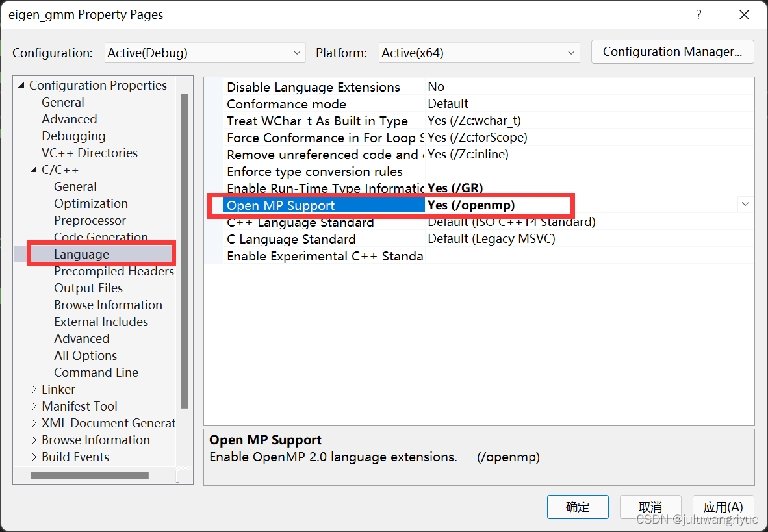Expand the Manifest Tool node
The image size is (768, 532).
point(34,406)
